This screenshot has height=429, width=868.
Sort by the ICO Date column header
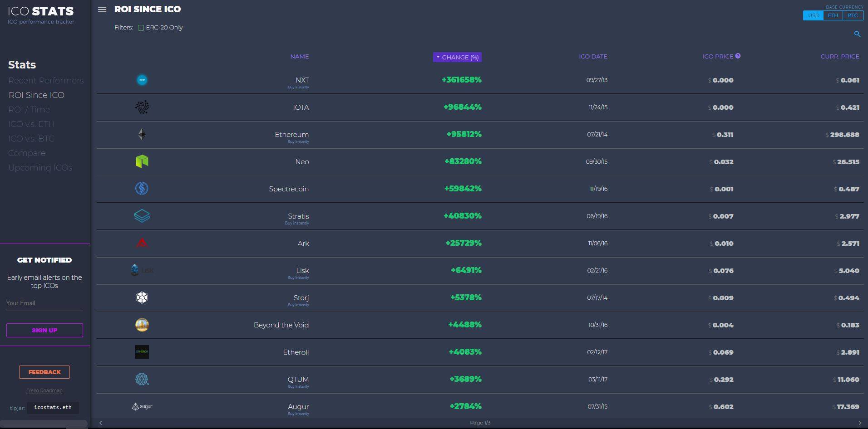(593, 56)
